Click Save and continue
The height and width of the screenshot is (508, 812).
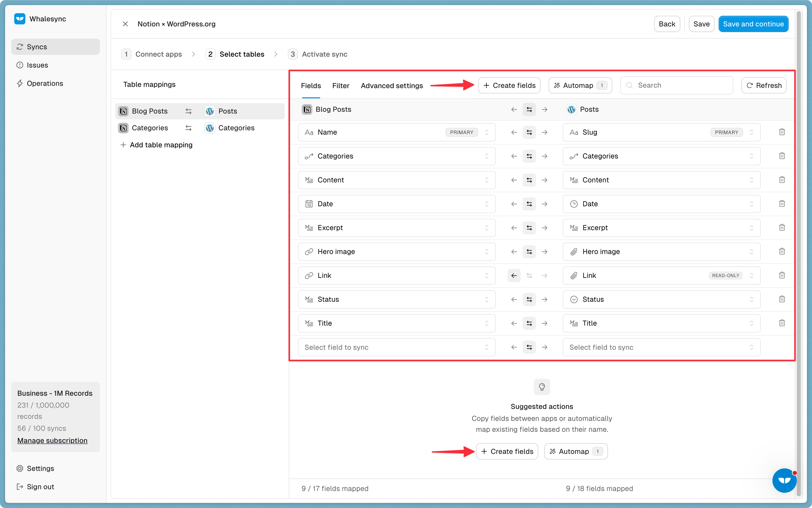(753, 24)
